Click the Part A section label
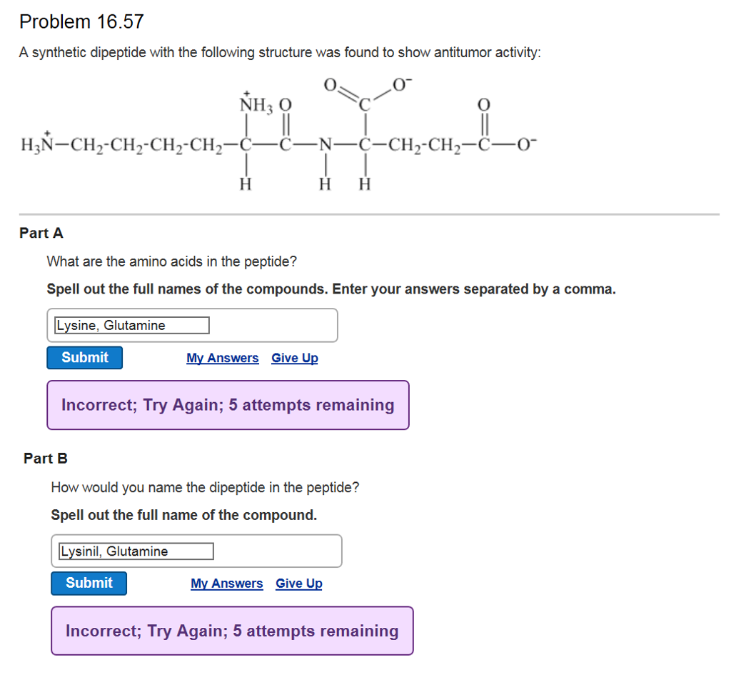This screenshot has height=700, width=731. click(x=40, y=233)
